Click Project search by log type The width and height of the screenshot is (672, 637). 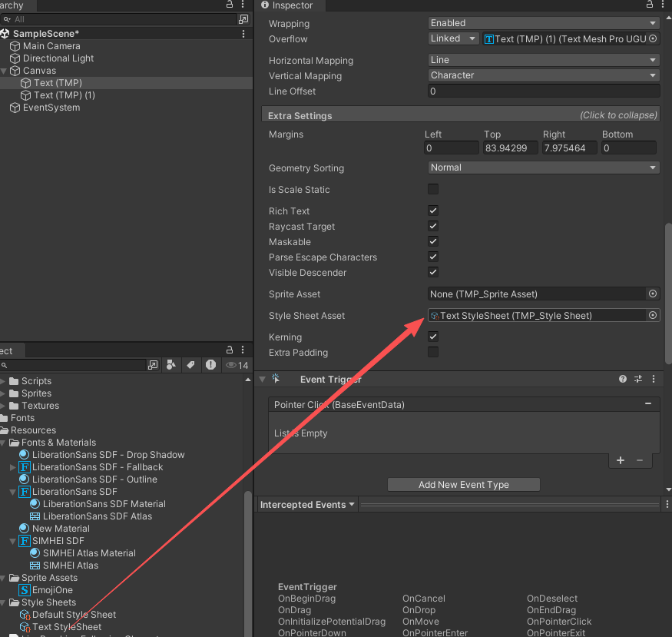pyautogui.click(x=210, y=365)
